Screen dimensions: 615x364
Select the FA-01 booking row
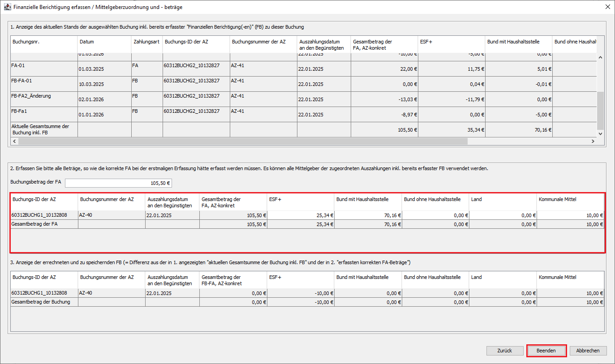44,69
